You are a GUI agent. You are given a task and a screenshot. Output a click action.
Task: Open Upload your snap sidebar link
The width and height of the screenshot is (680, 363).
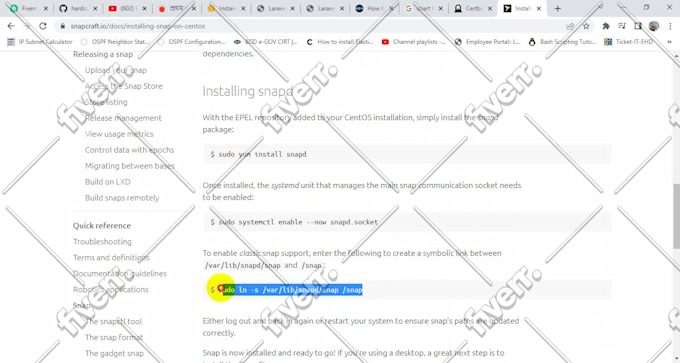(116, 70)
